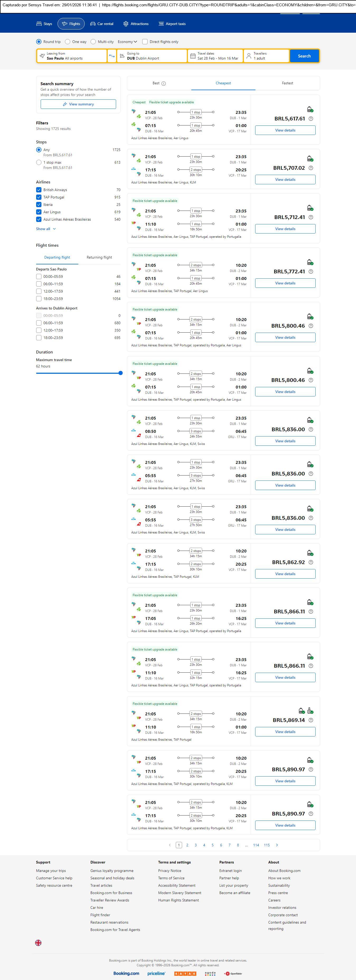Enable the Direct flights only checkbox

click(x=145, y=42)
